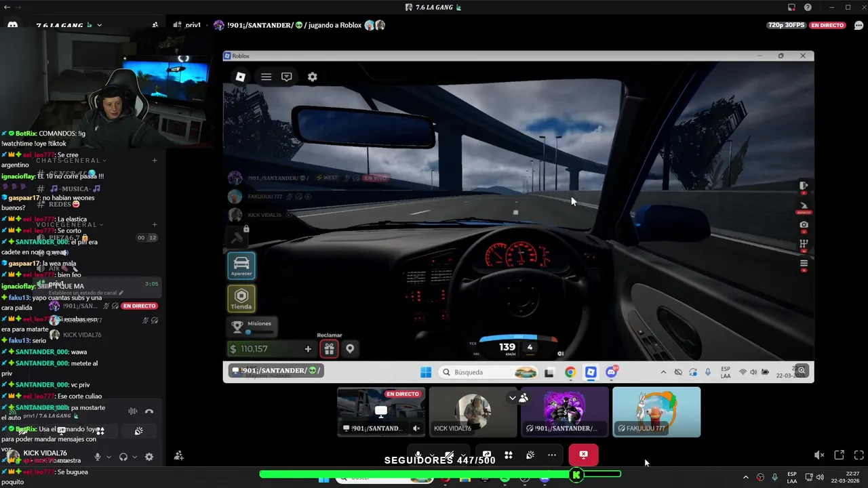868x488 pixels.
Task: Click the Búsqueda search box in stream
Action: (x=489, y=372)
